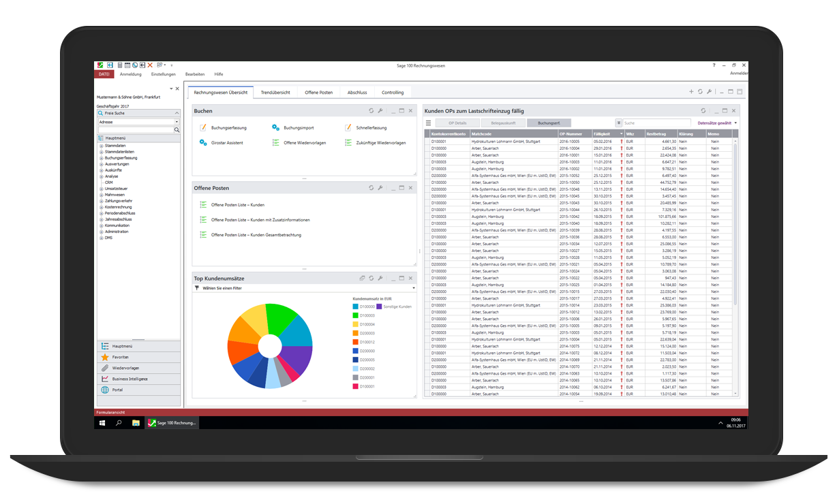The height and width of the screenshot is (504, 837).
Task: Expand the Mahnwesen tree node
Action: 102,195
